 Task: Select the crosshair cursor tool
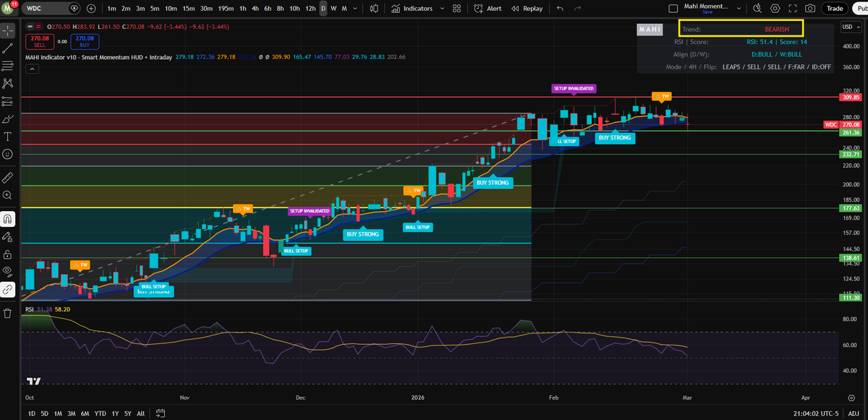[x=7, y=31]
